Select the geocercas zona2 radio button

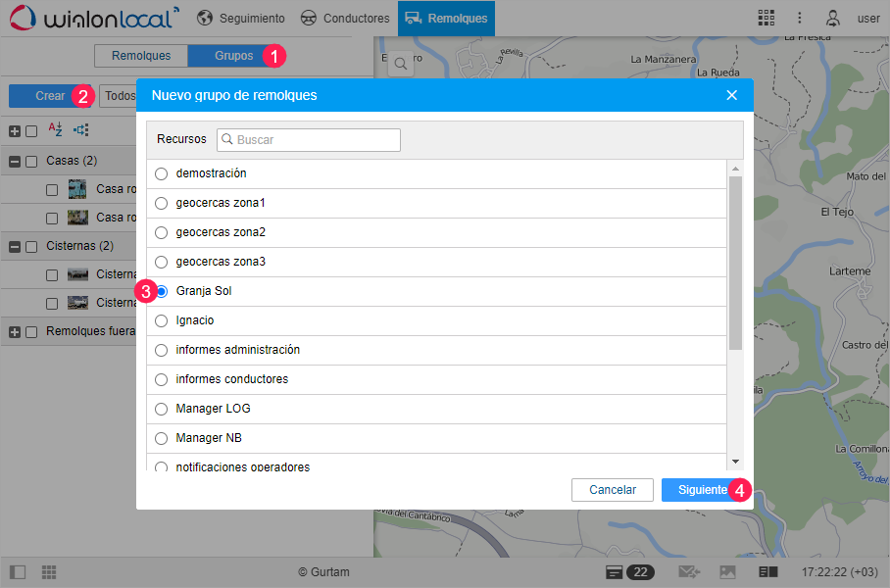coord(161,232)
